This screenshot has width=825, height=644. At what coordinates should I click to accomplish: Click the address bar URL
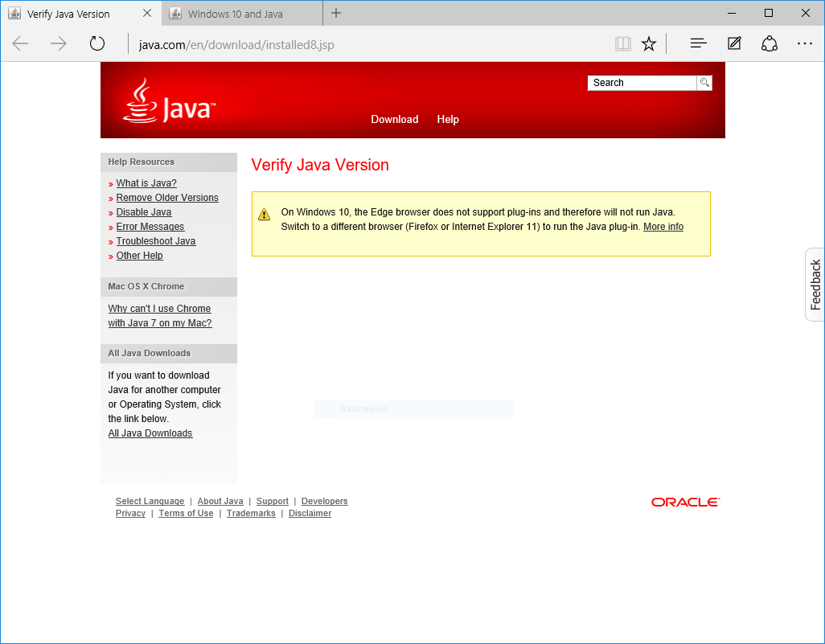[236, 44]
